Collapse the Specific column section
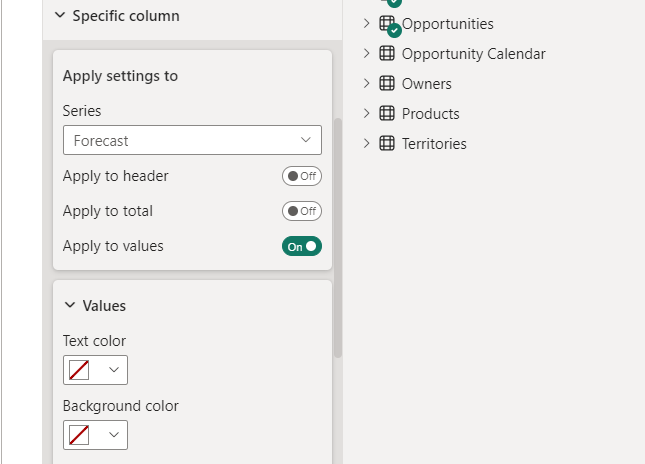Viewport: 645px width, 464px height. pyautogui.click(x=59, y=16)
